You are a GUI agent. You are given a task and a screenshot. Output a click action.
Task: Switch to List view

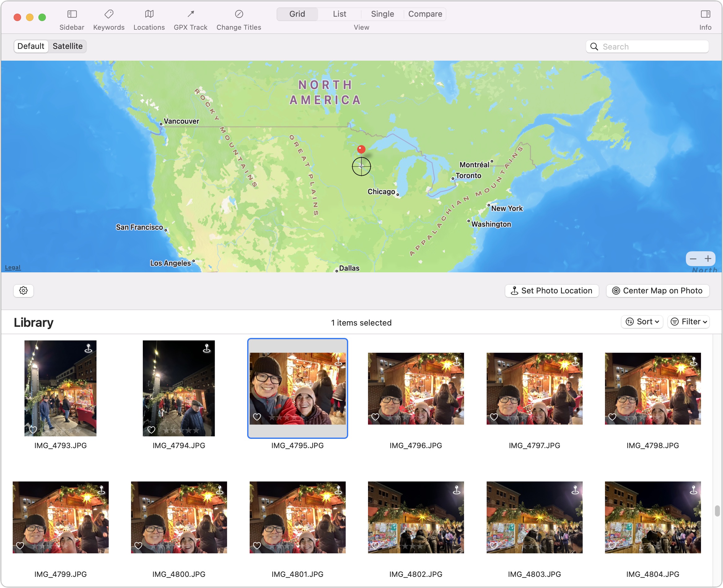(x=339, y=14)
